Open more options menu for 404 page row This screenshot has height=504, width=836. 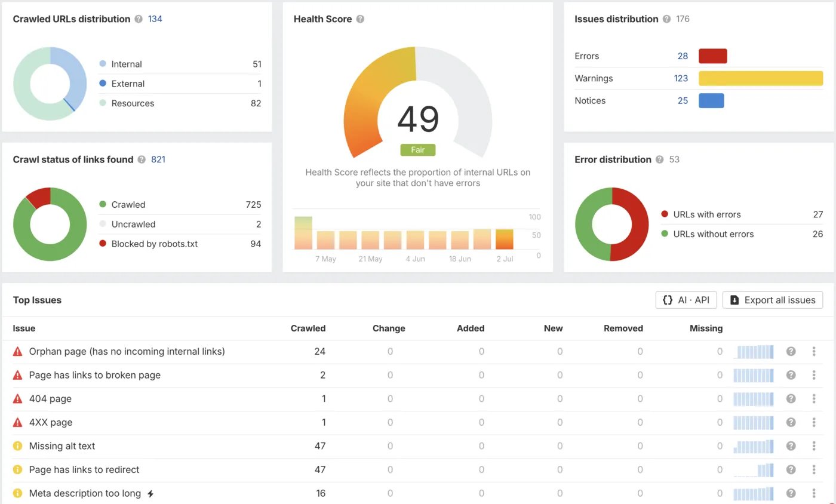pyautogui.click(x=814, y=398)
